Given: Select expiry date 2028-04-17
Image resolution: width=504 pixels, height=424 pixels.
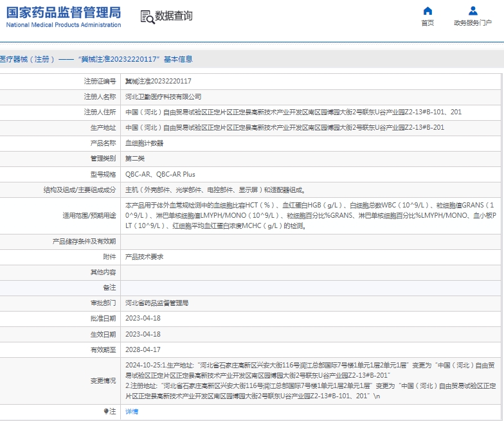Looking at the screenshot, I should 143,349.
